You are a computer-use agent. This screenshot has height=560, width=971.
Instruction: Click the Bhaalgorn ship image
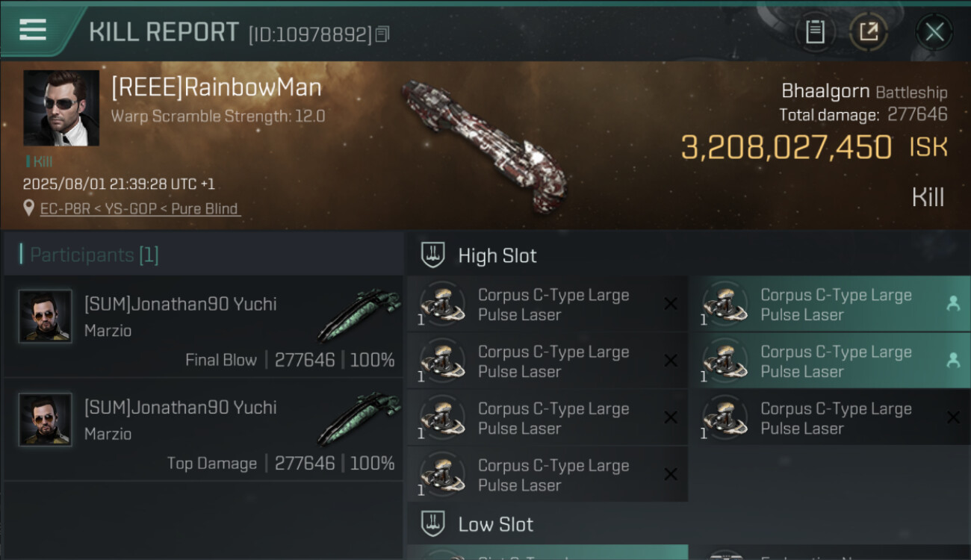click(x=485, y=146)
